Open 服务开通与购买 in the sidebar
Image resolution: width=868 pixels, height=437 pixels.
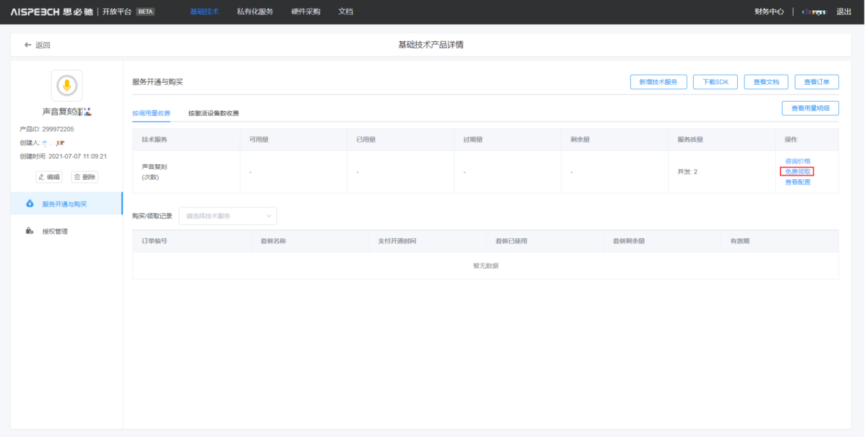(64, 204)
